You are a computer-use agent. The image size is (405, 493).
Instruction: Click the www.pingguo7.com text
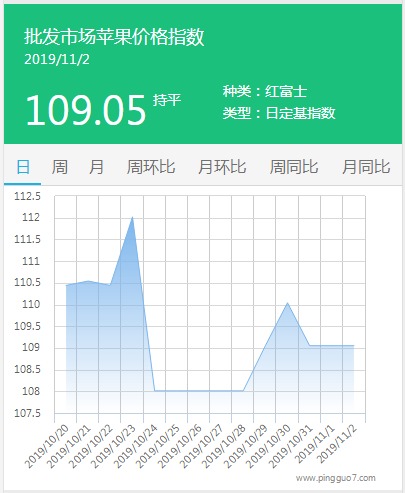click(336, 478)
